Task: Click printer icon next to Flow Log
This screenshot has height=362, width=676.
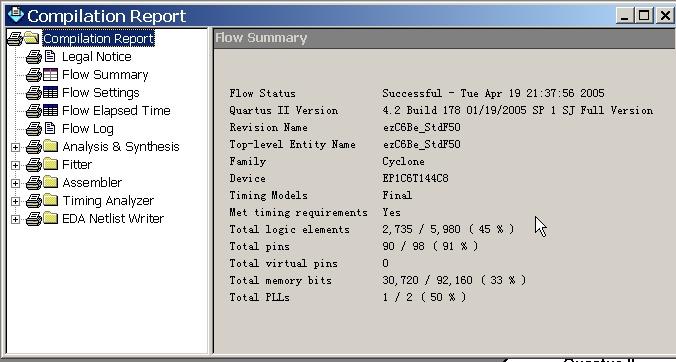Action: [x=34, y=129]
